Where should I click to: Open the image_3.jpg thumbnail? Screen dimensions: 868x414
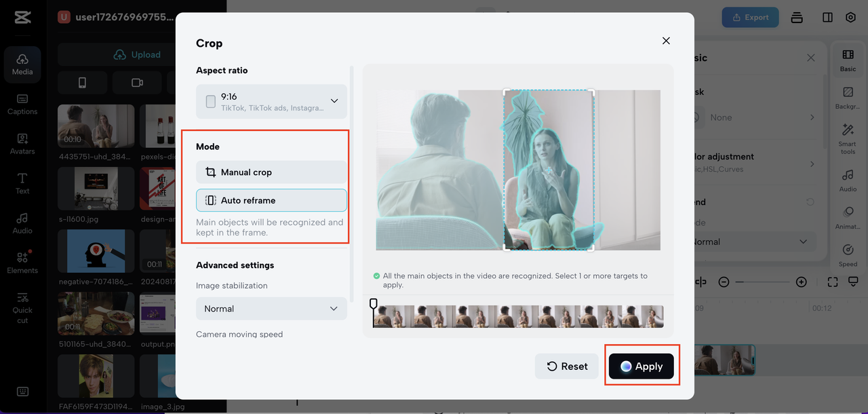pyautogui.click(x=157, y=376)
